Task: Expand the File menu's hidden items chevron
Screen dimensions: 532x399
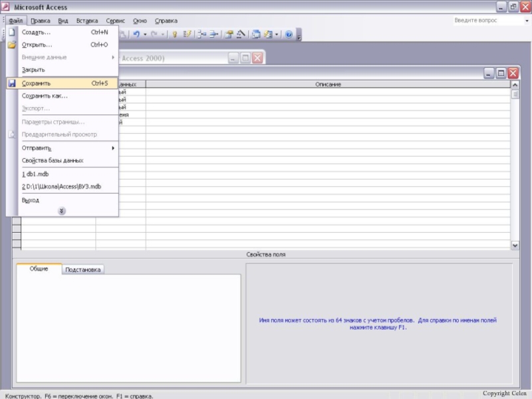Action: pyautogui.click(x=62, y=211)
